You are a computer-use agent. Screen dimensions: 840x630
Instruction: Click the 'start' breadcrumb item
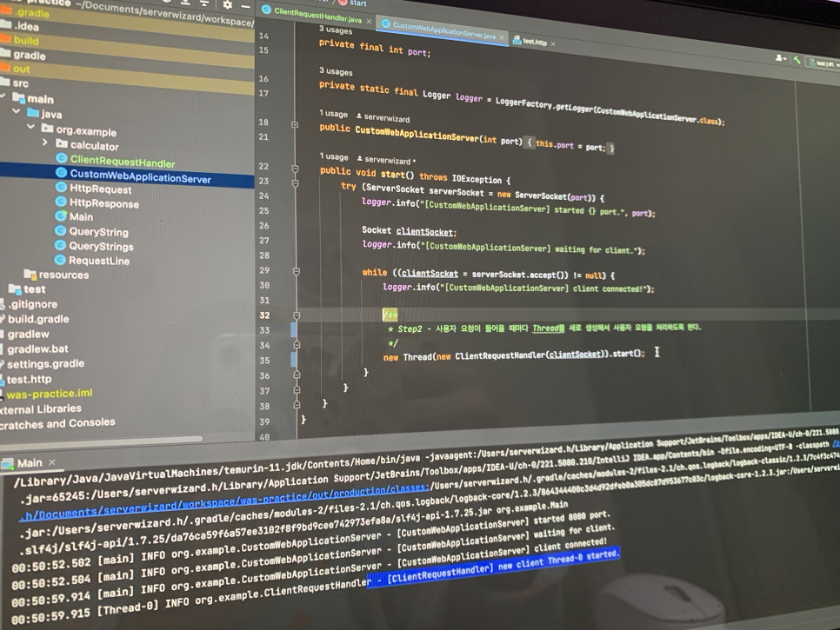coord(358,3)
